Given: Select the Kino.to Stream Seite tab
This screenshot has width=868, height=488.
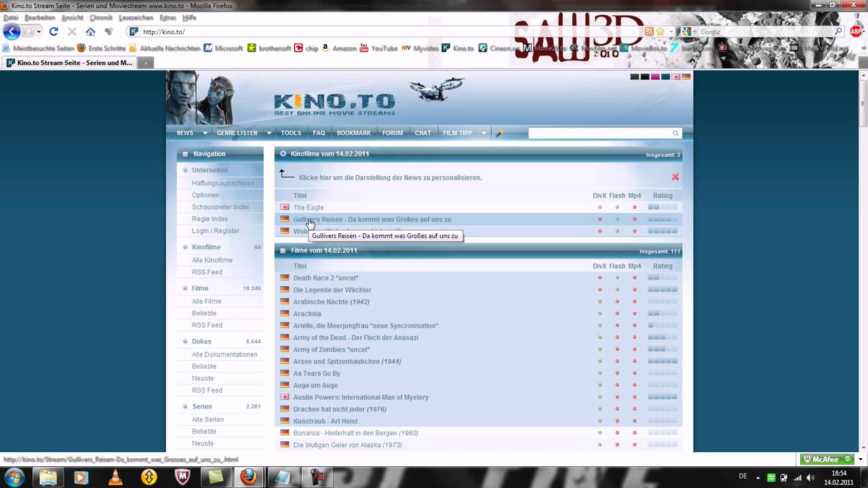Looking at the screenshot, I should pyautogui.click(x=68, y=62).
